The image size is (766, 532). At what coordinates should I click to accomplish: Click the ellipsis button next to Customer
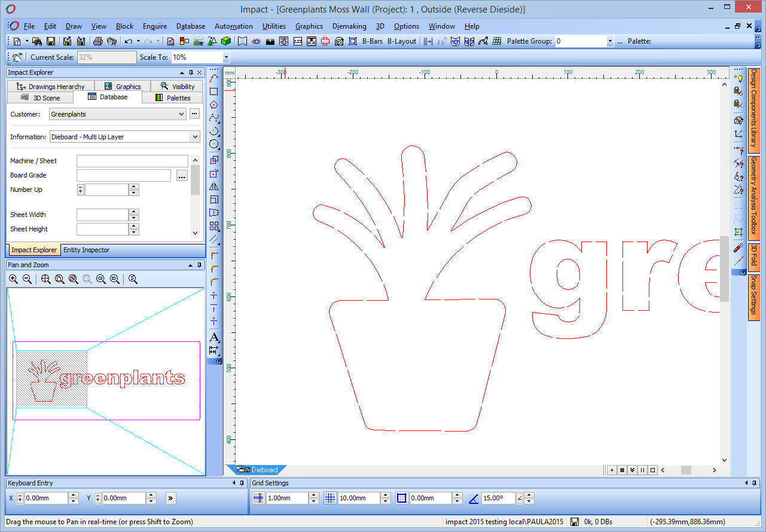[x=194, y=114]
